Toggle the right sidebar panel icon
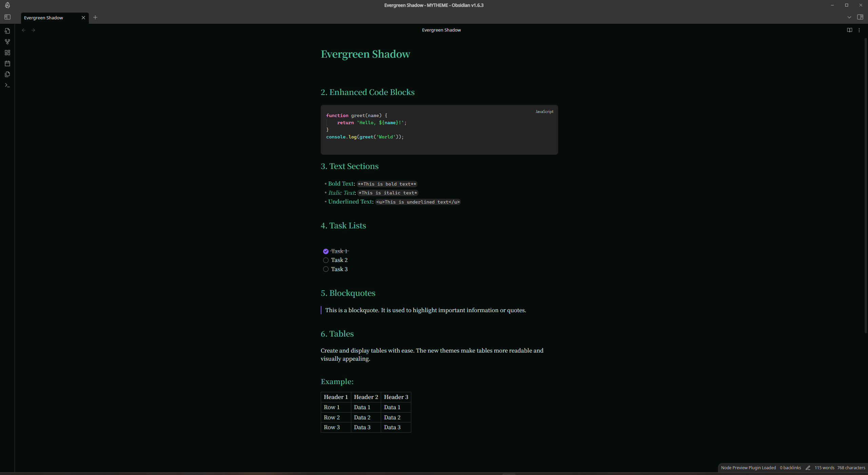This screenshot has width=868, height=475. pyautogui.click(x=860, y=17)
